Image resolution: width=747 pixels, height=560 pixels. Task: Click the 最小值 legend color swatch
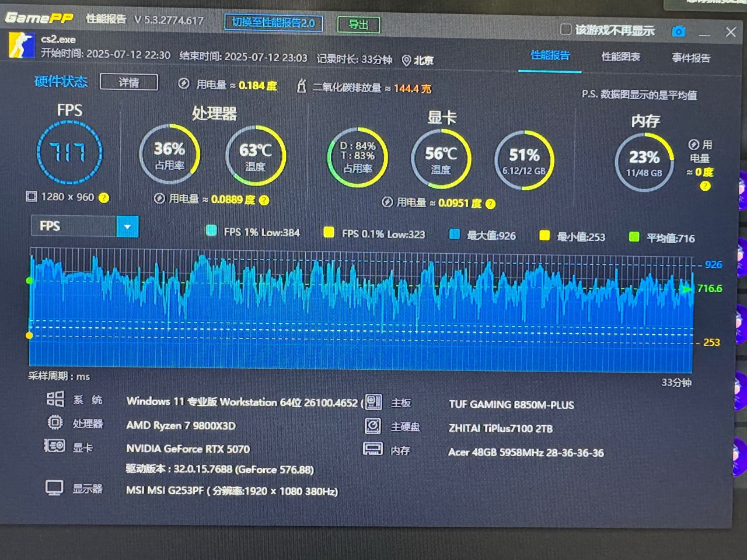[544, 236]
